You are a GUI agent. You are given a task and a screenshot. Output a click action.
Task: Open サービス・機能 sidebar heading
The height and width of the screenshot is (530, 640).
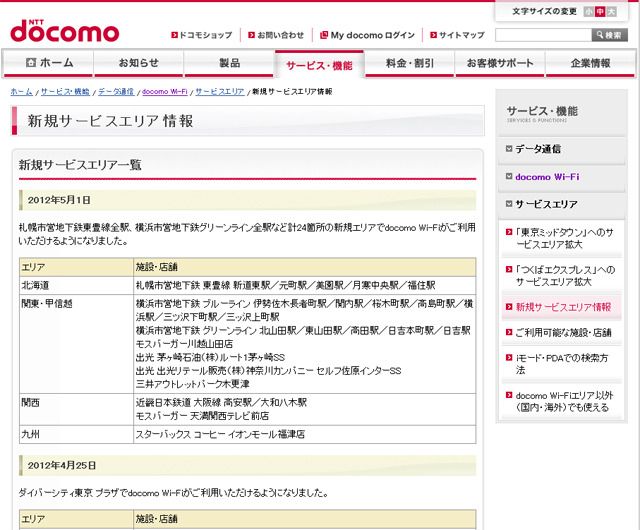(542, 114)
